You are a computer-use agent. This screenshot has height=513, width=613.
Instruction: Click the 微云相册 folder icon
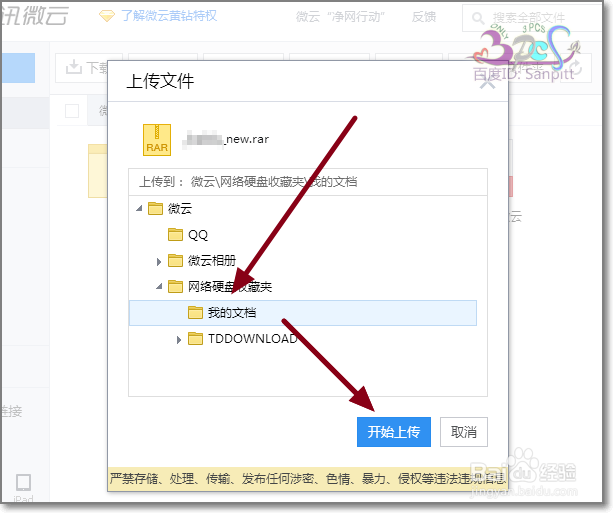176,260
